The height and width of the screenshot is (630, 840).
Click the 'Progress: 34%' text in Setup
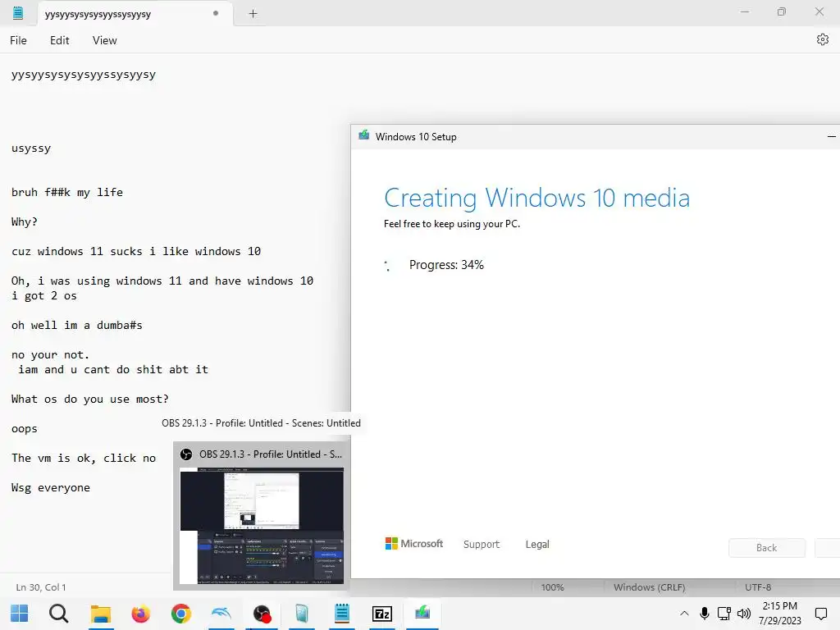click(x=446, y=265)
